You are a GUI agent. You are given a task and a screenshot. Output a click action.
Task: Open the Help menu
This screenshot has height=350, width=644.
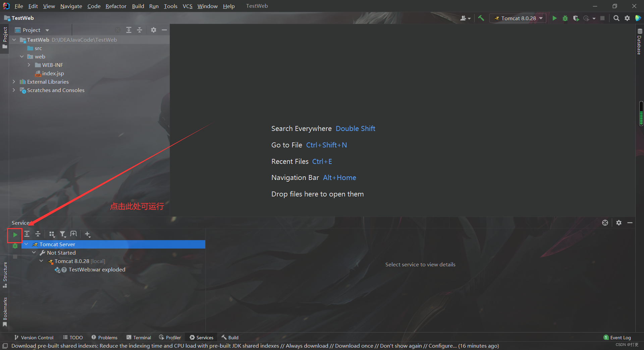229,6
